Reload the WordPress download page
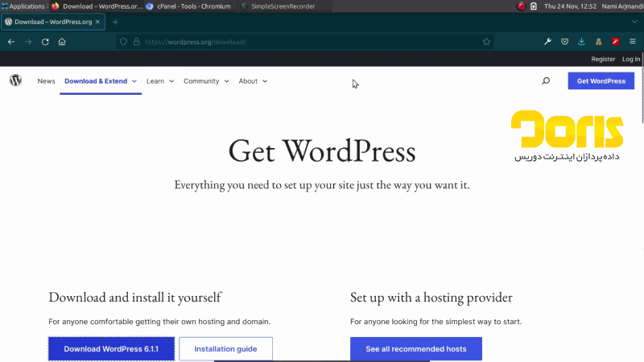This screenshot has height=362, width=644. pos(45,42)
